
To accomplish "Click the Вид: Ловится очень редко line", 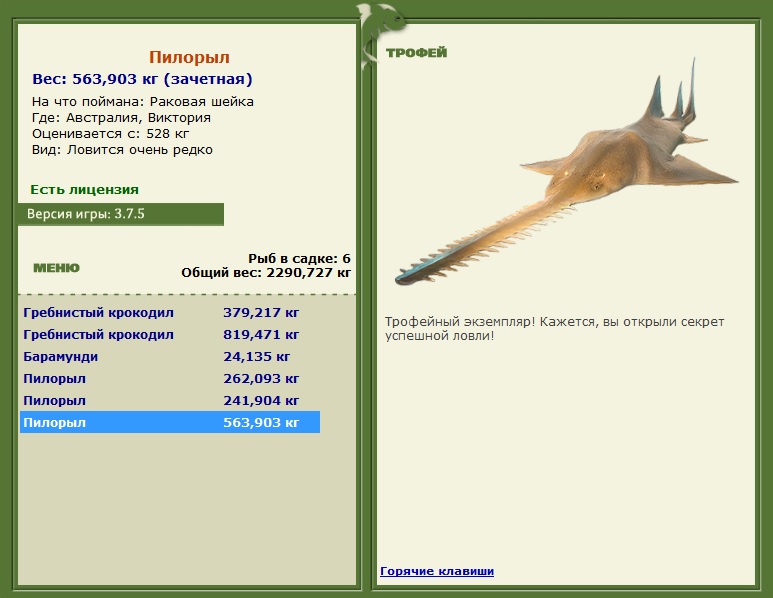I will click(122, 150).
